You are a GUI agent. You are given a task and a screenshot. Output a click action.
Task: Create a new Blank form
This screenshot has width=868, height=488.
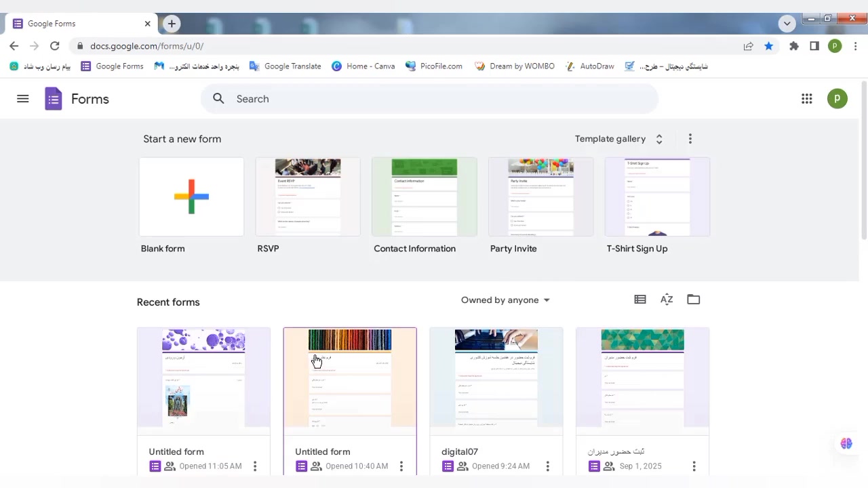(x=191, y=197)
